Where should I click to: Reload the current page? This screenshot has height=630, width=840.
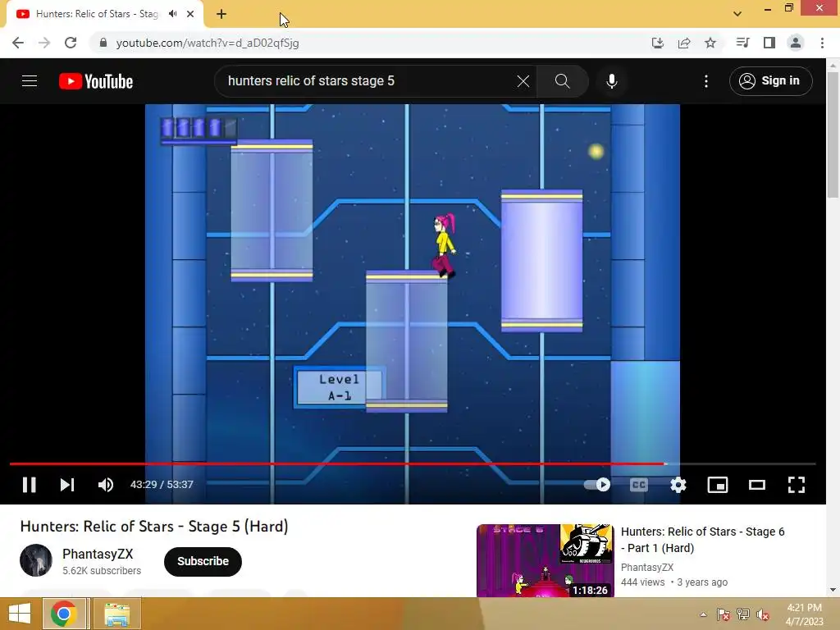(71, 43)
